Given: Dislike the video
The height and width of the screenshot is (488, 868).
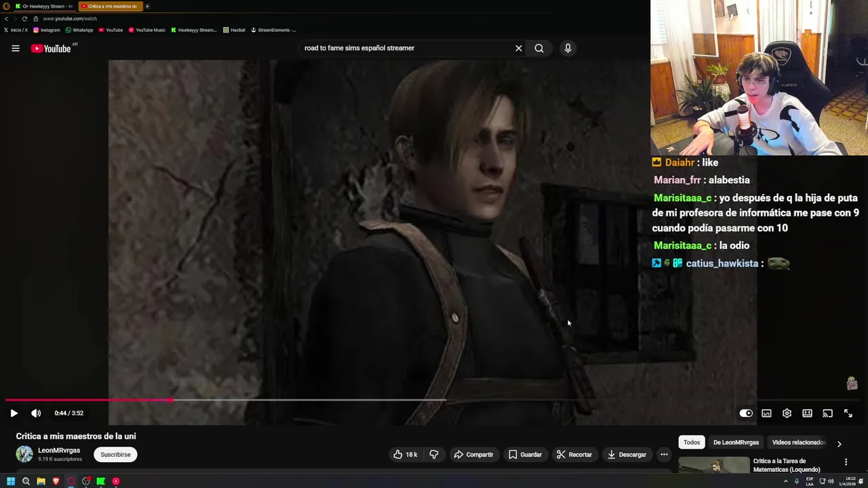Looking at the screenshot, I should (434, 454).
